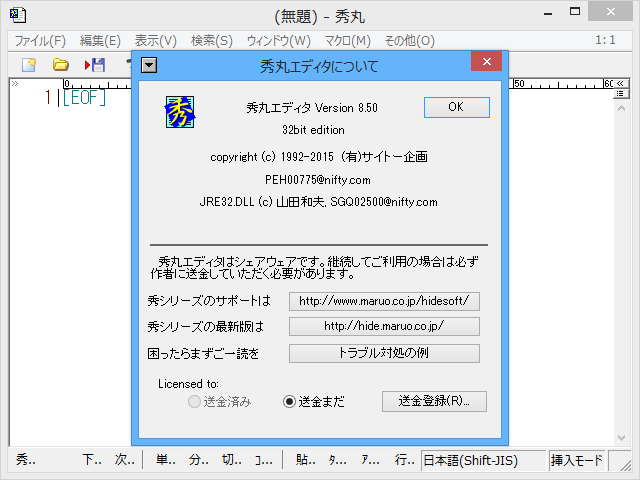Click the scrollbar down arrow

(x=621, y=438)
